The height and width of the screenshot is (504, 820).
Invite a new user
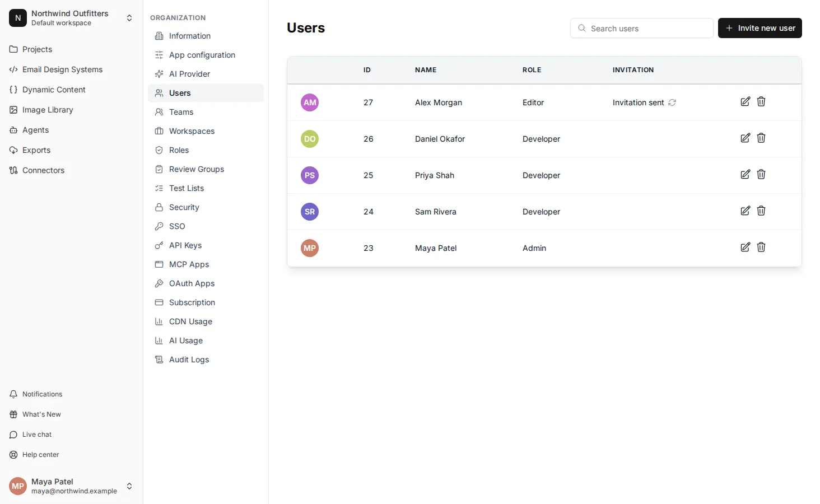click(x=760, y=28)
